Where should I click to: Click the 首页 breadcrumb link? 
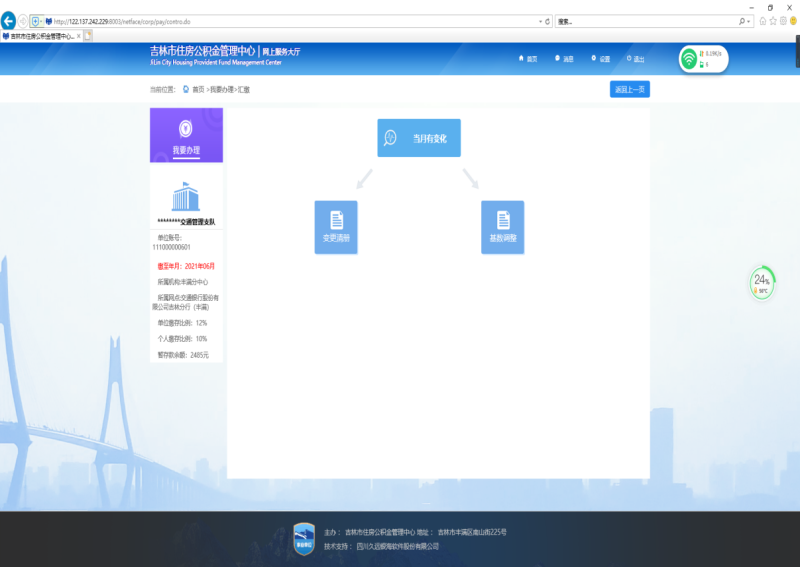click(197, 89)
